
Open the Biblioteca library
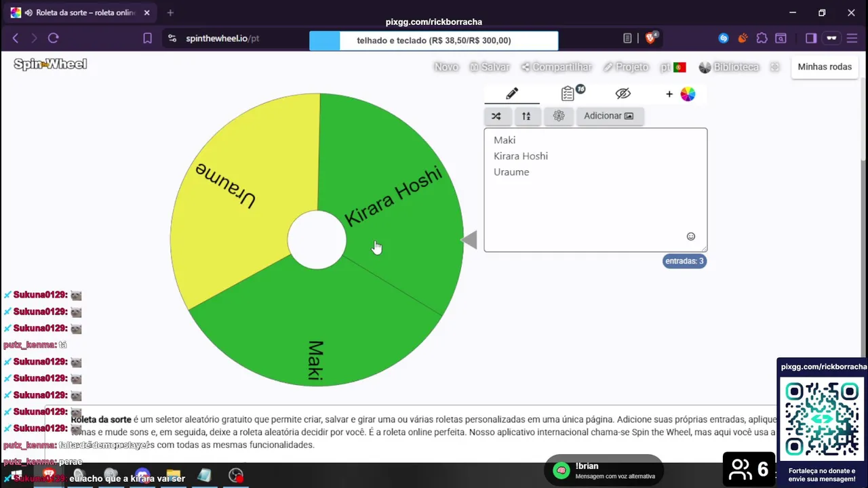click(729, 67)
